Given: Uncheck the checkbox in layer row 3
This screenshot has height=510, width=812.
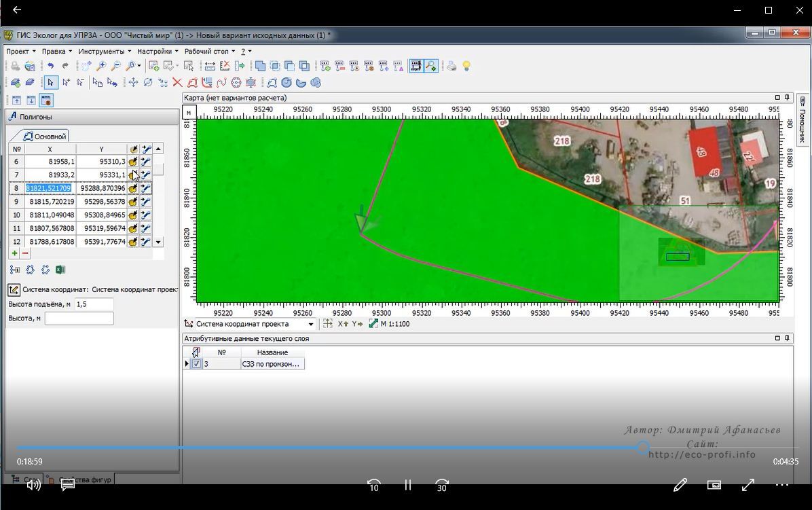Looking at the screenshot, I should (196, 364).
